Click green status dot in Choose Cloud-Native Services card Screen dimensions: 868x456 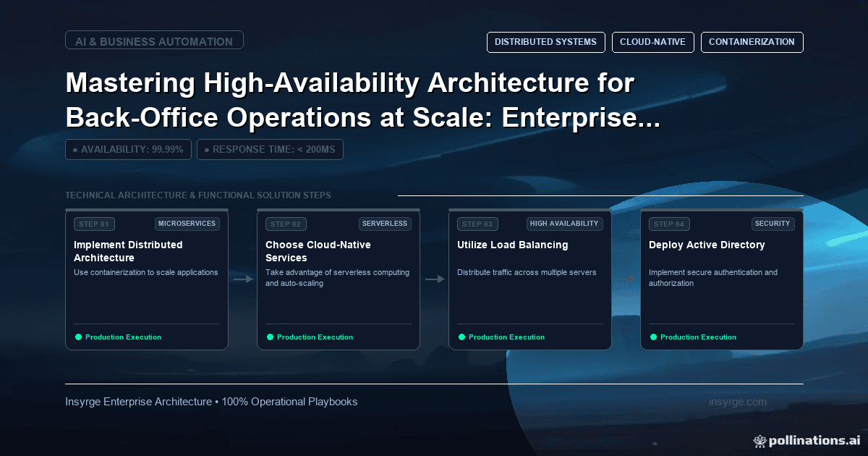pos(270,337)
